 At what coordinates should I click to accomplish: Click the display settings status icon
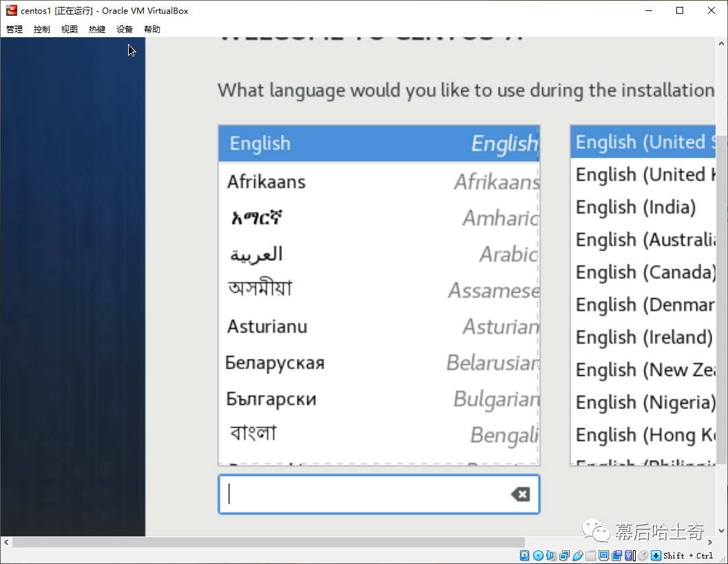pos(604,555)
